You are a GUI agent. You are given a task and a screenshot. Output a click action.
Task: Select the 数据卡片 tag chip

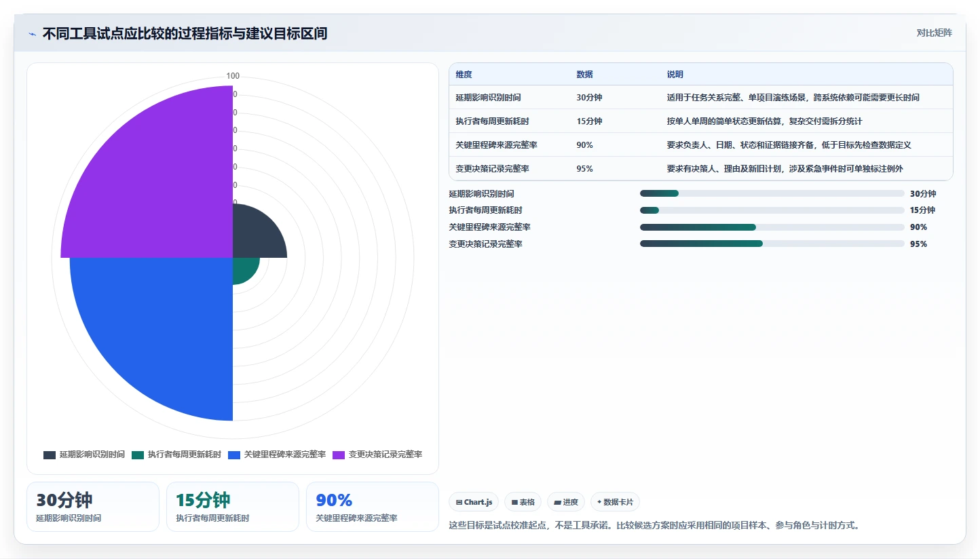coord(615,502)
